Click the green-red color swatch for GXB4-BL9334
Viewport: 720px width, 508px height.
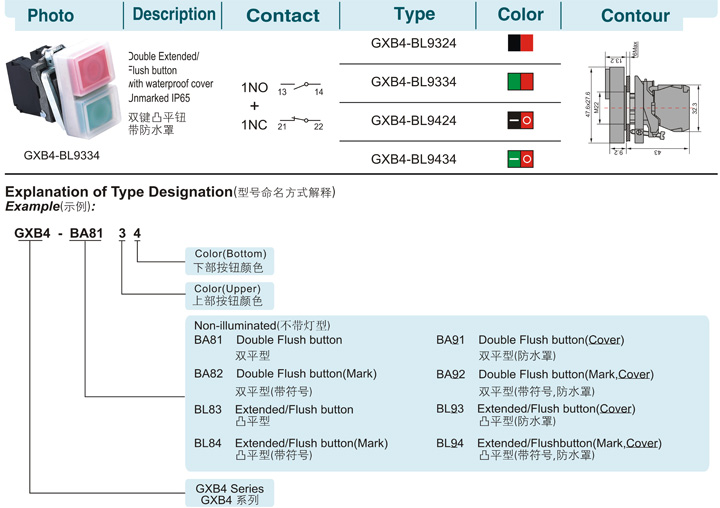[x=520, y=81]
